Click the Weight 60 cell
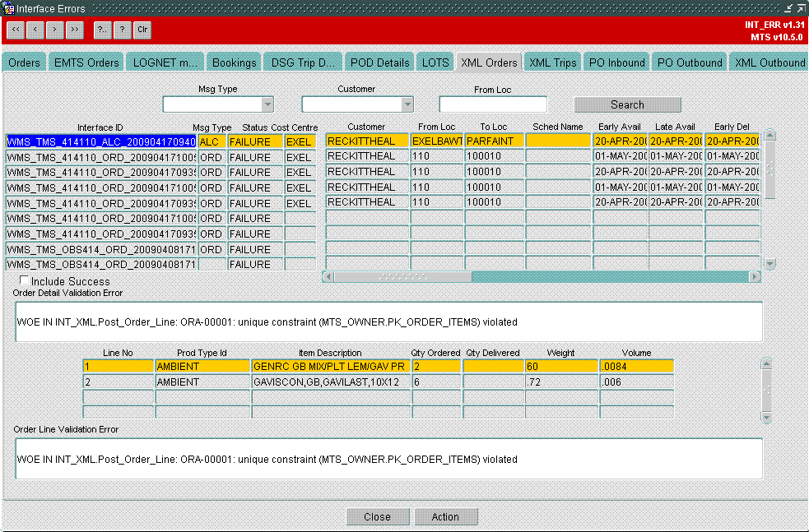809x532 pixels. [x=560, y=367]
